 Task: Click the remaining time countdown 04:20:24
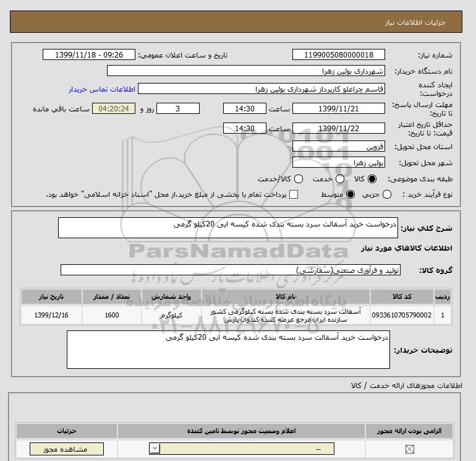[114, 108]
